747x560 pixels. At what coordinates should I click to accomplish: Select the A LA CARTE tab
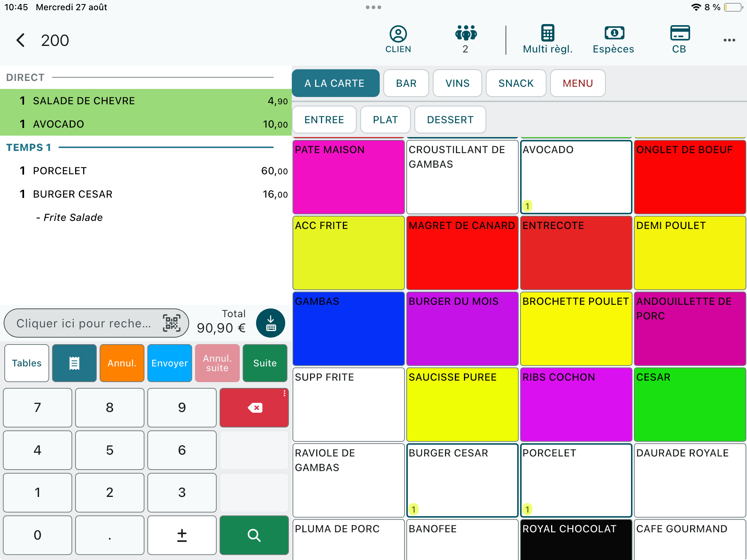336,83
